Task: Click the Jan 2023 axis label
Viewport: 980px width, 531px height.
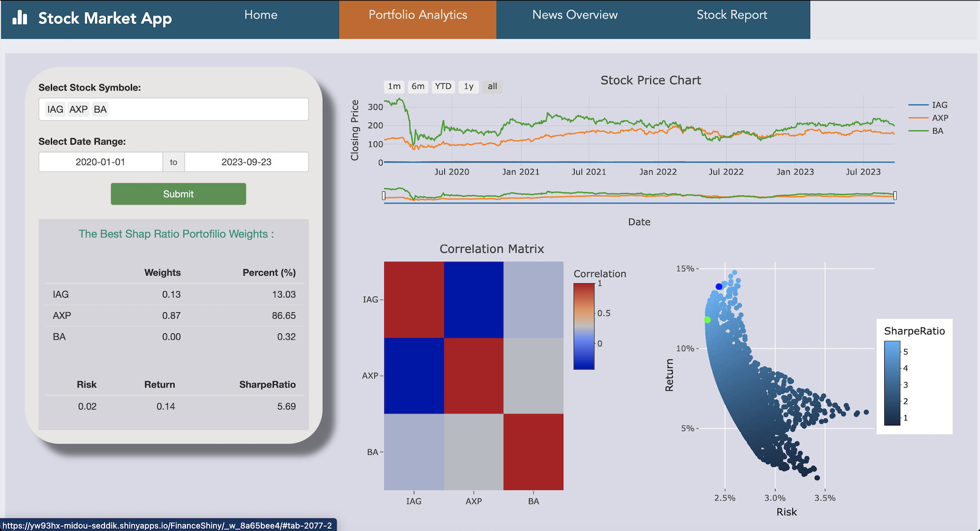Action: [795, 172]
